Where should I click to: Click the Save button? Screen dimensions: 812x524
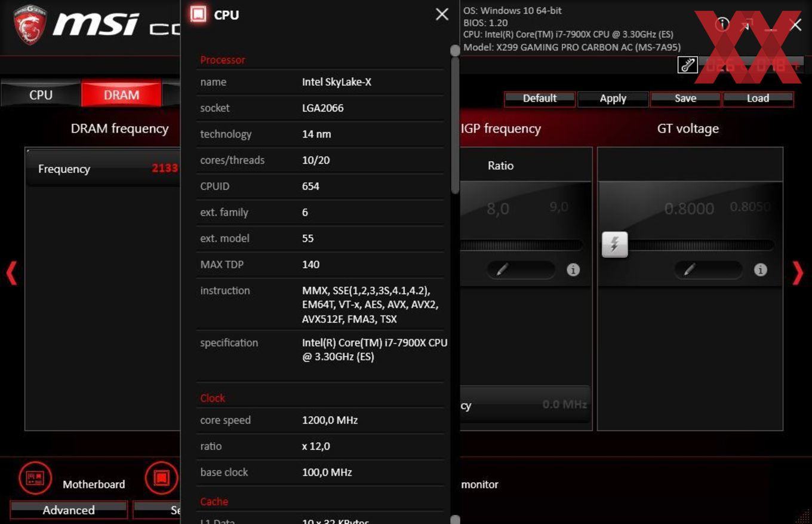[x=685, y=99]
